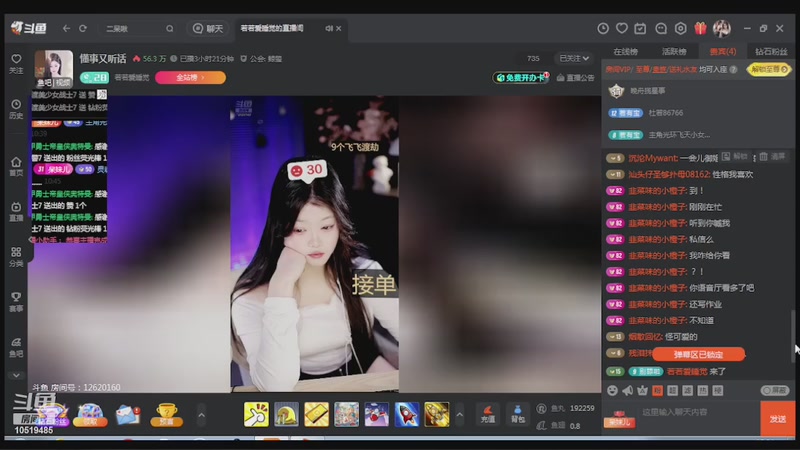Click the streamer avatar thumbnail

click(x=54, y=68)
